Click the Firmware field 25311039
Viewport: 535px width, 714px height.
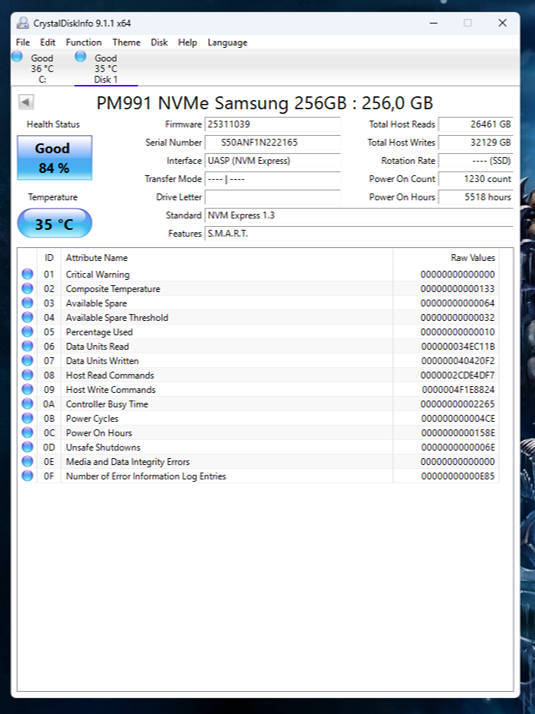point(272,124)
